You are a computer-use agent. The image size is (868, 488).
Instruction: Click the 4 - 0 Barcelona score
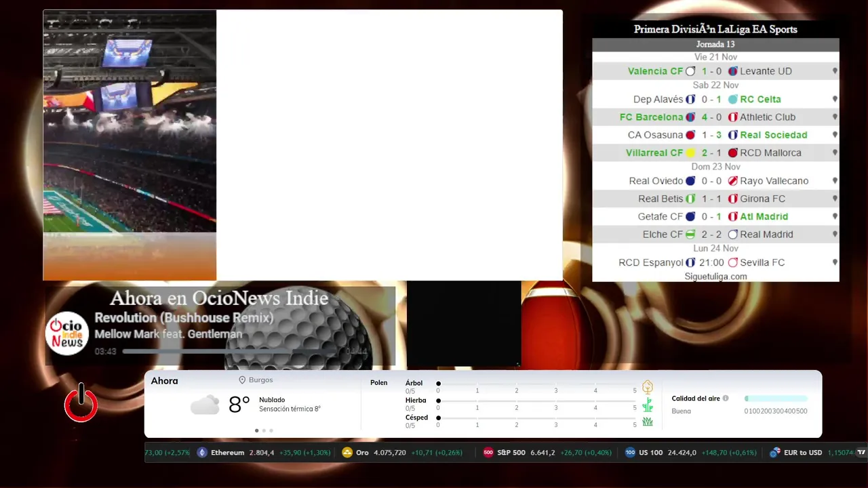[x=711, y=117]
